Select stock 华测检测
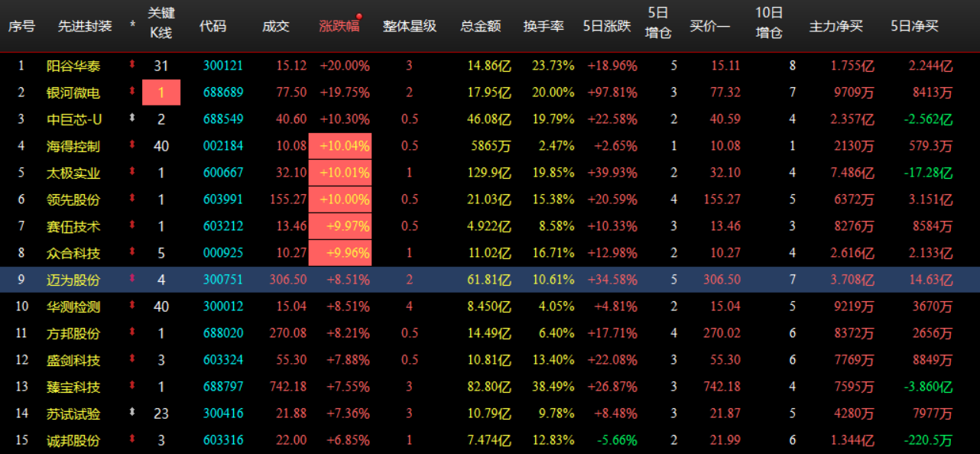This screenshot has width=980, height=454. 73,307
